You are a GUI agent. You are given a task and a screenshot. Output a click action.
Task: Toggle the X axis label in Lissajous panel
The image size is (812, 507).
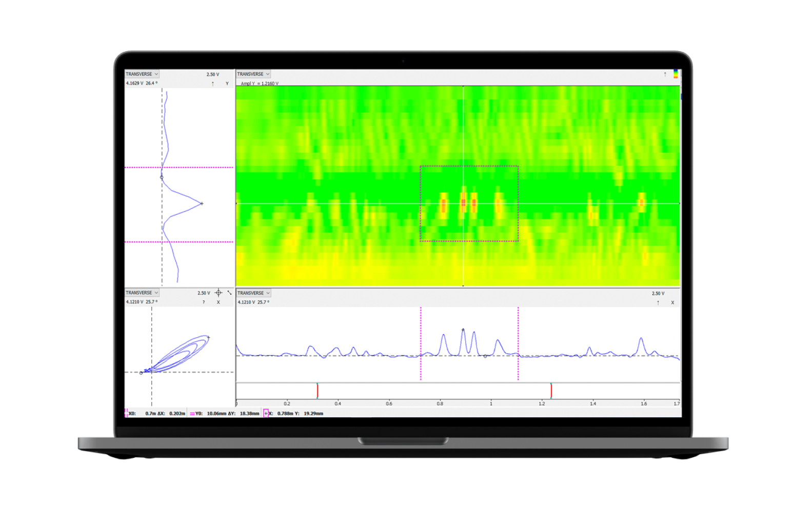[x=218, y=302]
